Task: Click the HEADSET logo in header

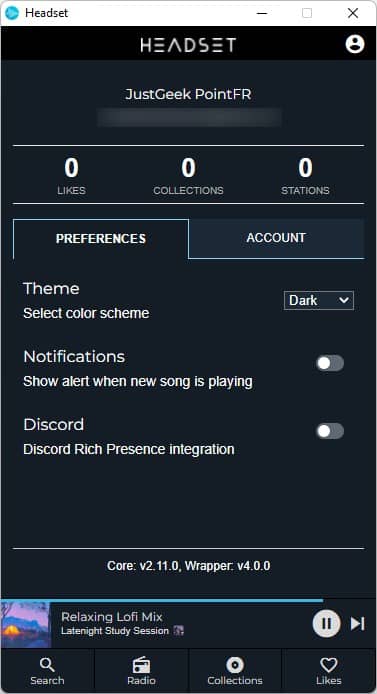Action: [188, 45]
